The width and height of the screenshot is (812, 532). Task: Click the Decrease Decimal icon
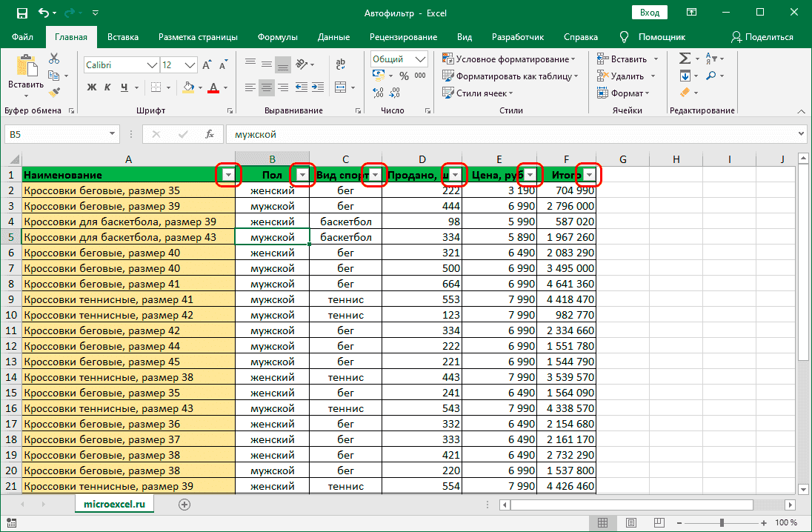click(x=394, y=92)
